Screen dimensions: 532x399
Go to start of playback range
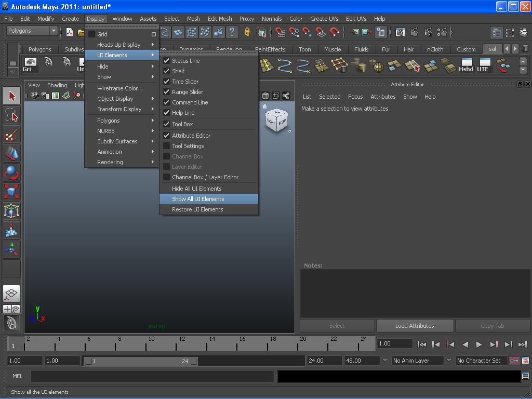point(422,345)
